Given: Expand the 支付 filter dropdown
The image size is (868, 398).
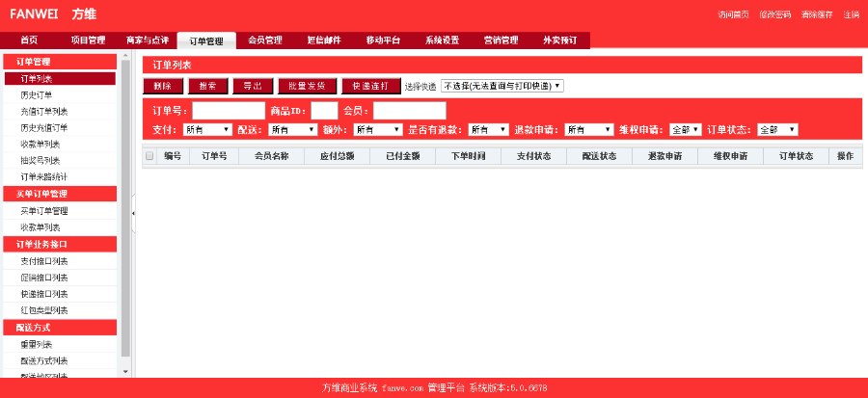Looking at the screenshot, I should pyautogui.click(x=207, y=129).
